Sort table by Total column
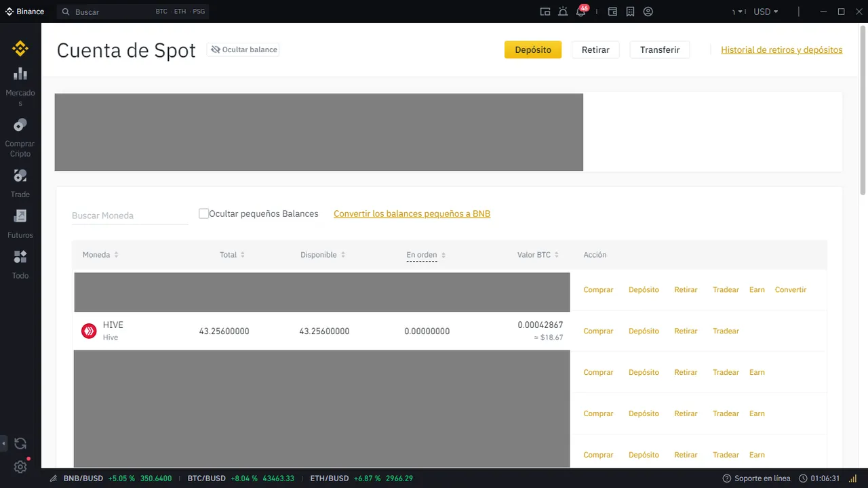The image size is (868, 488). (232, 255)
